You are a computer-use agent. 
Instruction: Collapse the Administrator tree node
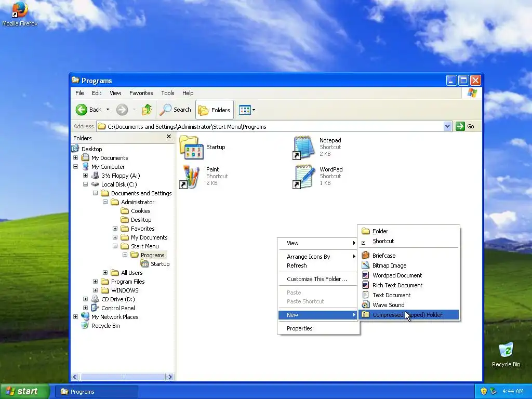(x=105, y=202)
